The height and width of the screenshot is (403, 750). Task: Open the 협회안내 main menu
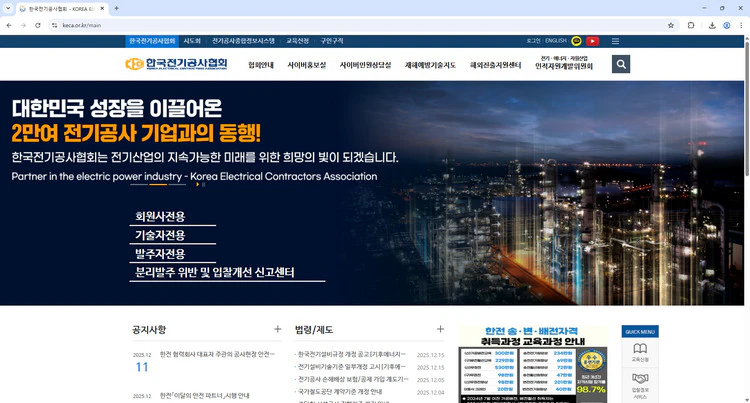click(x=261, y=65)
